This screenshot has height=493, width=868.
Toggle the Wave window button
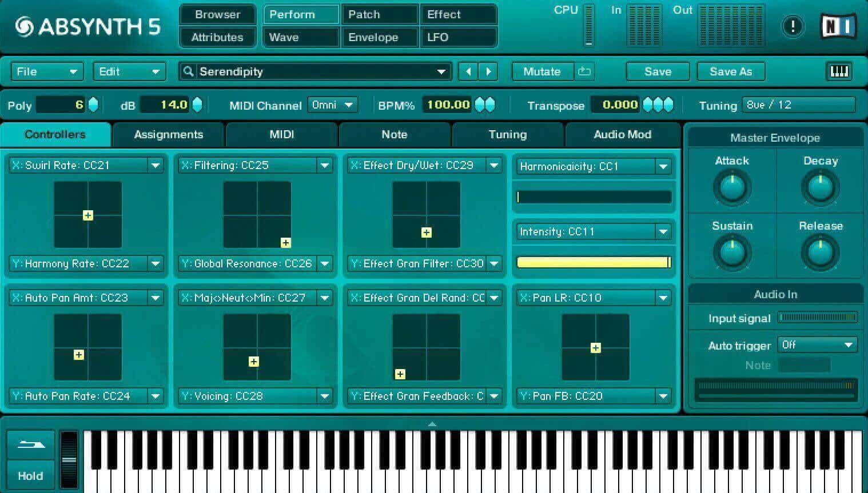[x=301, y=37]
